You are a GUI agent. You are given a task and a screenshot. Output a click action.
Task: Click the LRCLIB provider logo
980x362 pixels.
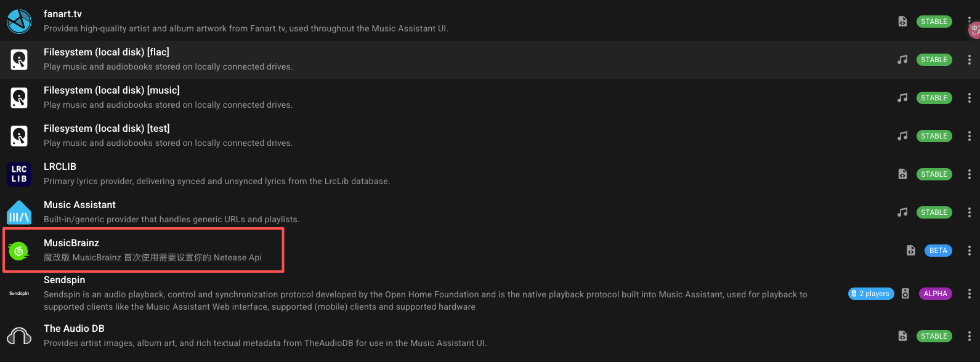coord(19,174)
